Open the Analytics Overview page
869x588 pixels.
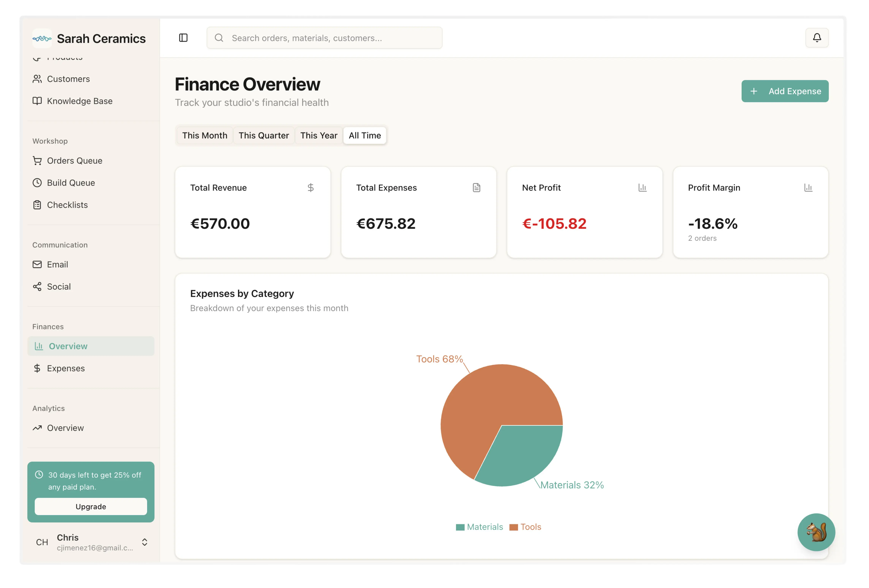[65, 428]
